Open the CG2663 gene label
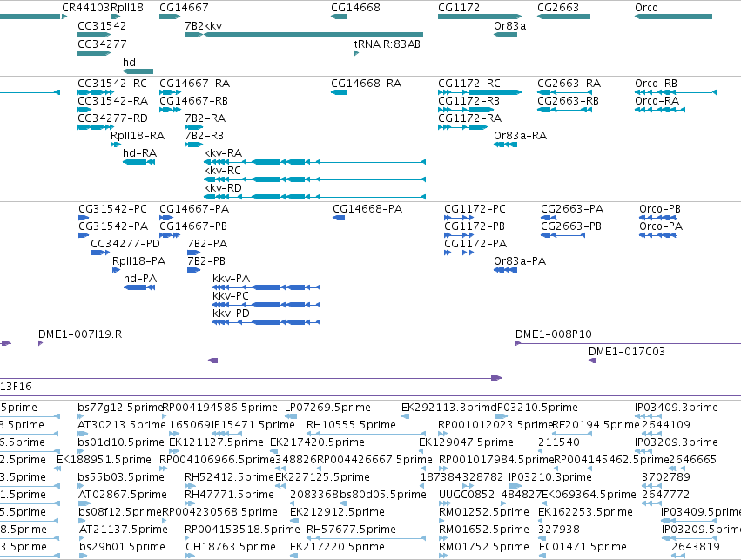This screenshot has width=741, height=560. click(x=558, y=8)
